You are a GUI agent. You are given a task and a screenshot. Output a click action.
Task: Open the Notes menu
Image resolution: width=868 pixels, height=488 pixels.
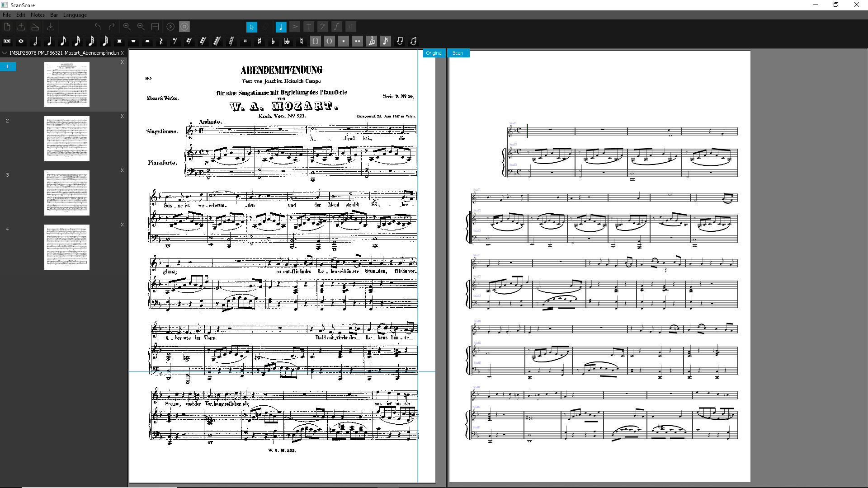(38, 15)
